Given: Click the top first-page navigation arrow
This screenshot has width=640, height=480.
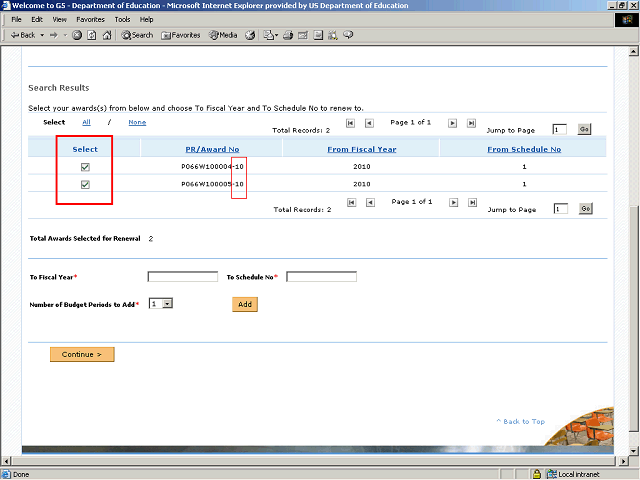Looking at the screenshot, I should pos(350,123).
